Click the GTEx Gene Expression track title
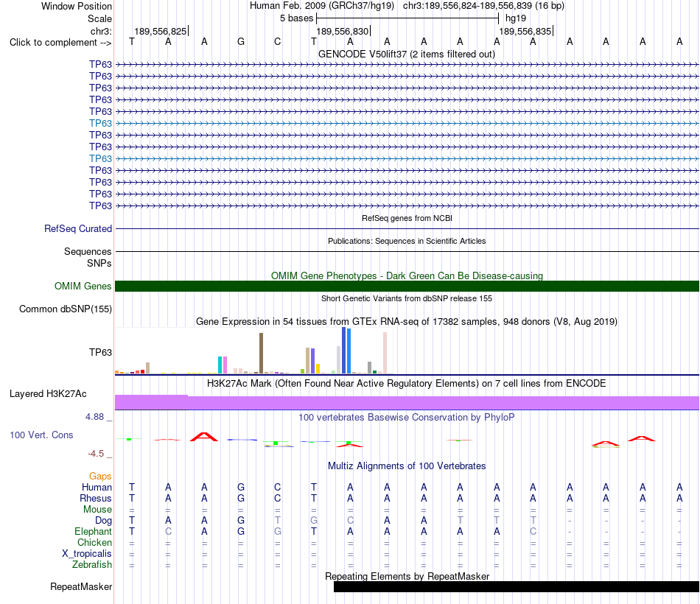The image size is (700, 604). (x=407, y=321)
